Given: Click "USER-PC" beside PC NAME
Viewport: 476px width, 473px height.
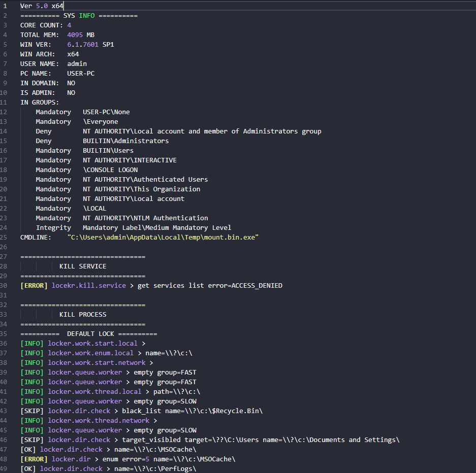Looking at the screenshot, I should (x=81, y=74).
